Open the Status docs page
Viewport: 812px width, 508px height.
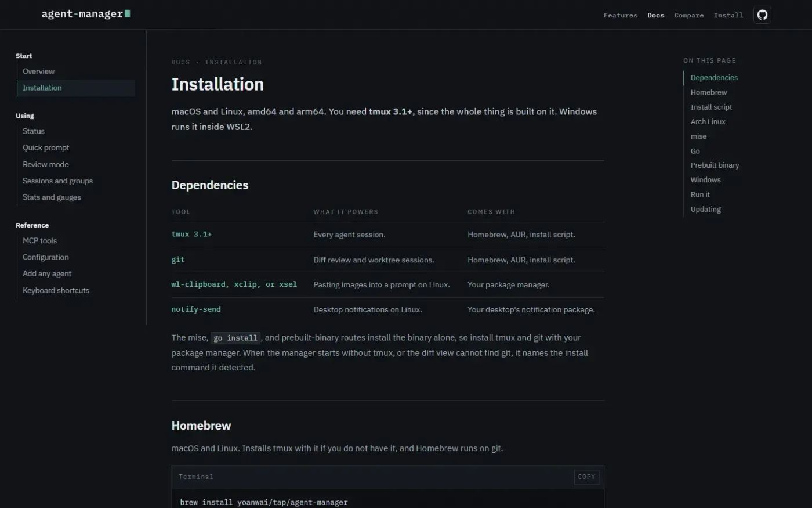click(33, 131)
